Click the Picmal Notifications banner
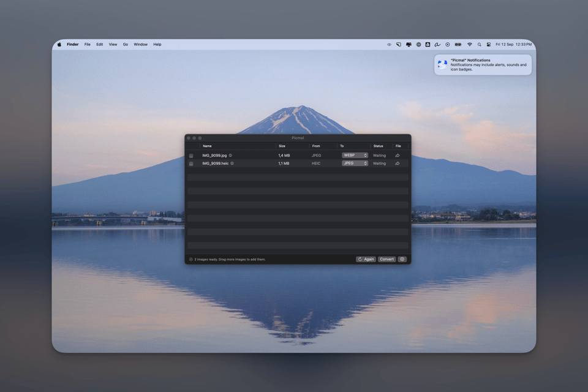This screenshot has height=392, width=588. (x=483, y=65)
